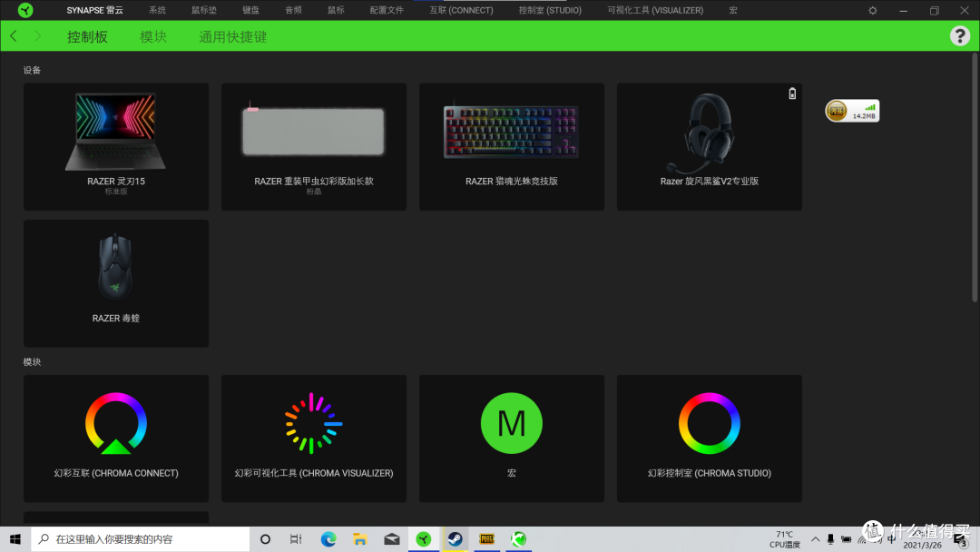Image resolution: width=980 pixels, height=552 pixels.
Task: Switch to Razer Synapse taskbar icon
Action: [424, 539]
